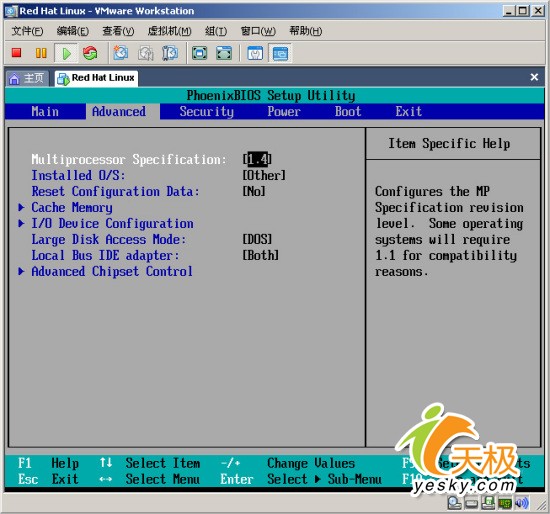Click the Take Snapshot toolbar icon
This screenshot has width=550, height=514.
pos(121,53)
